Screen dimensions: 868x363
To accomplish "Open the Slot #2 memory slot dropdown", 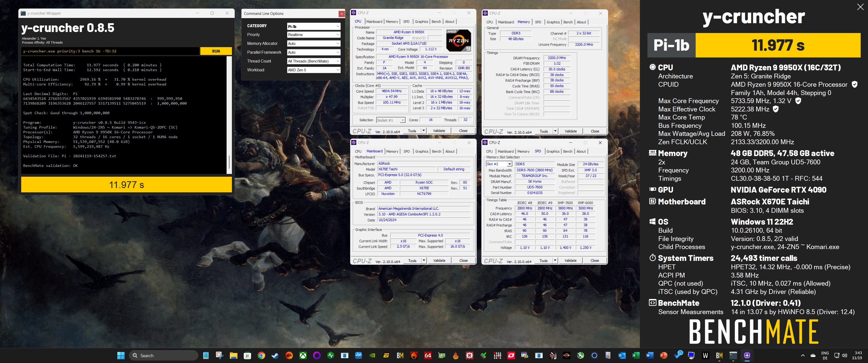I will click(x=499, y=164).
